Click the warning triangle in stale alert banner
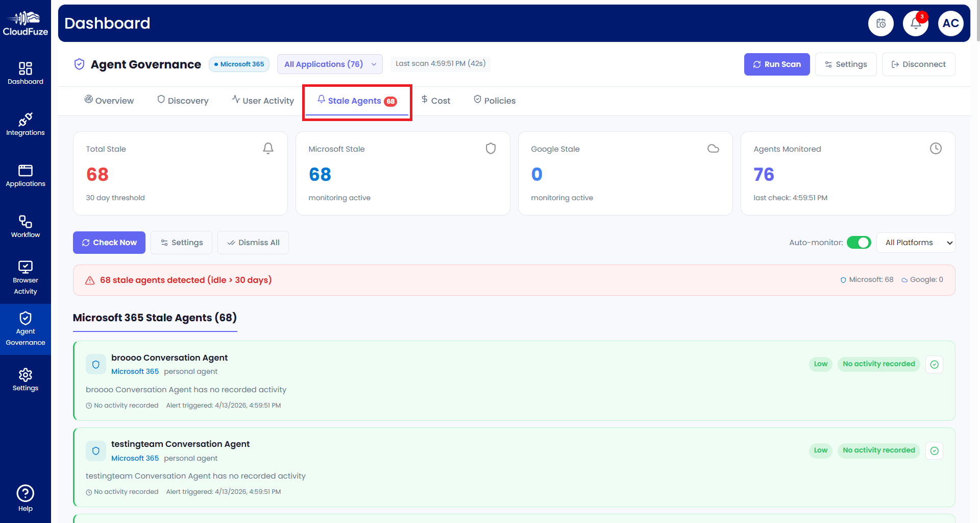 90,280
